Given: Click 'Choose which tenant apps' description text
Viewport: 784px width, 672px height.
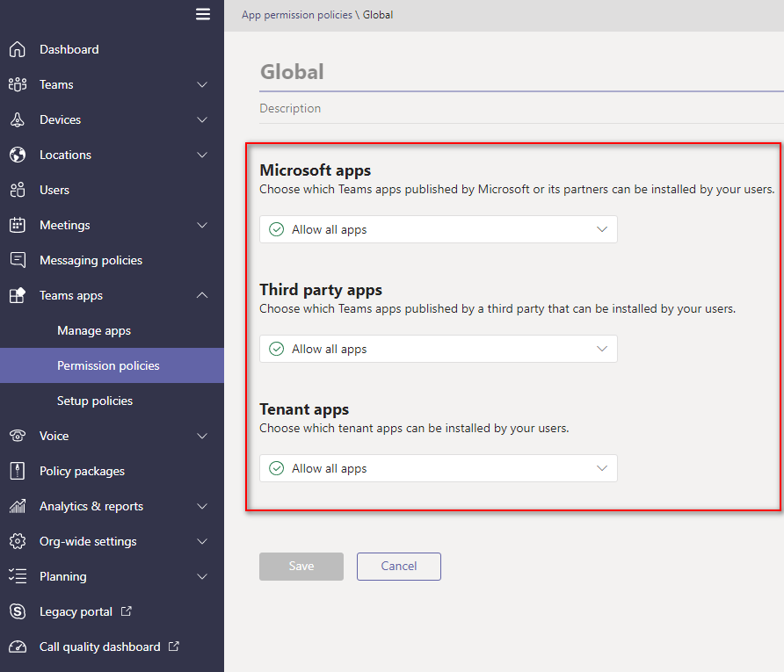Looking at the screenshot, I should [x=415, y=428].
